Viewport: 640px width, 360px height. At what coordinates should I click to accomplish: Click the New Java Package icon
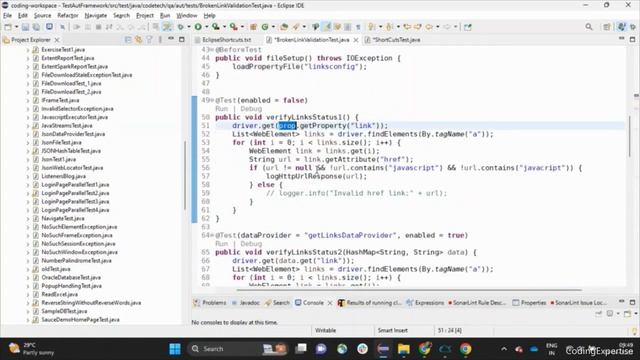point(253,27)
